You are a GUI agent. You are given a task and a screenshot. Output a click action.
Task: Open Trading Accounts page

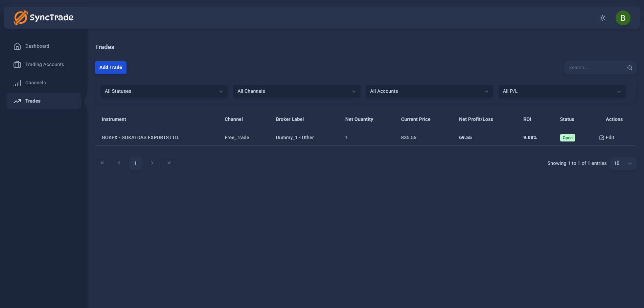click(44, 64)
